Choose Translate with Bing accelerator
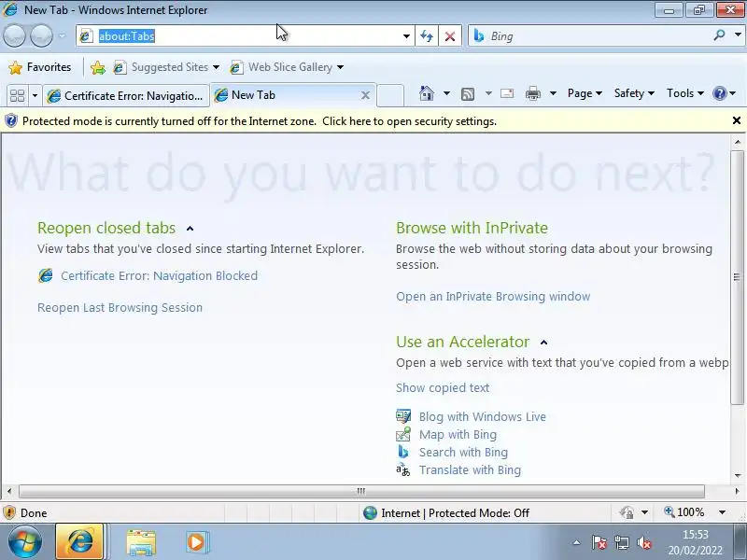Viewport: 747px width, 560px height. 470,470
